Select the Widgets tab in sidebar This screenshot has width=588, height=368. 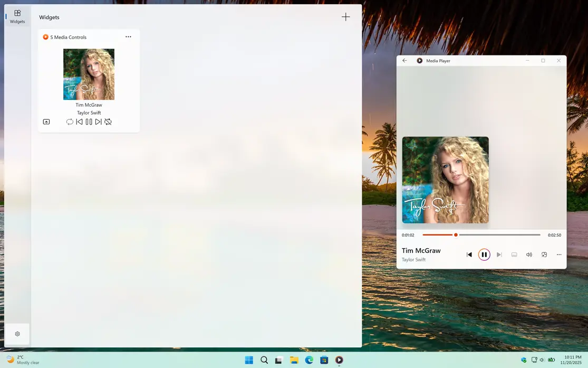(x=17, y=16)
